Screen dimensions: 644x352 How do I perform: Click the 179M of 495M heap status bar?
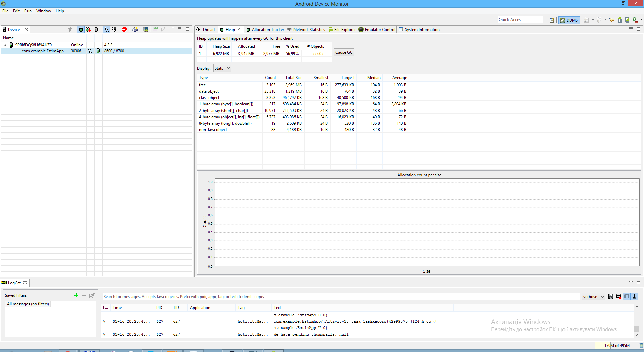click(x=616, y=346)
